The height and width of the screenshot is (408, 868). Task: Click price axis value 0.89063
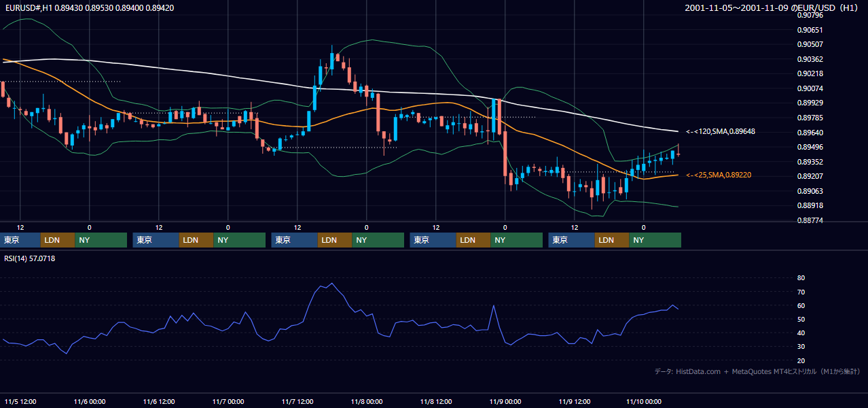click(x=810, y=191)
